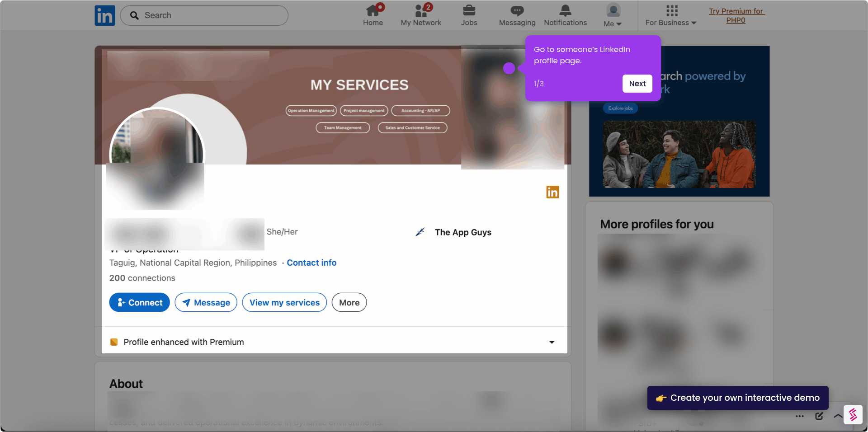The image size is (868, 432).
Task: Click the Search input field
Action: [204, 15]
